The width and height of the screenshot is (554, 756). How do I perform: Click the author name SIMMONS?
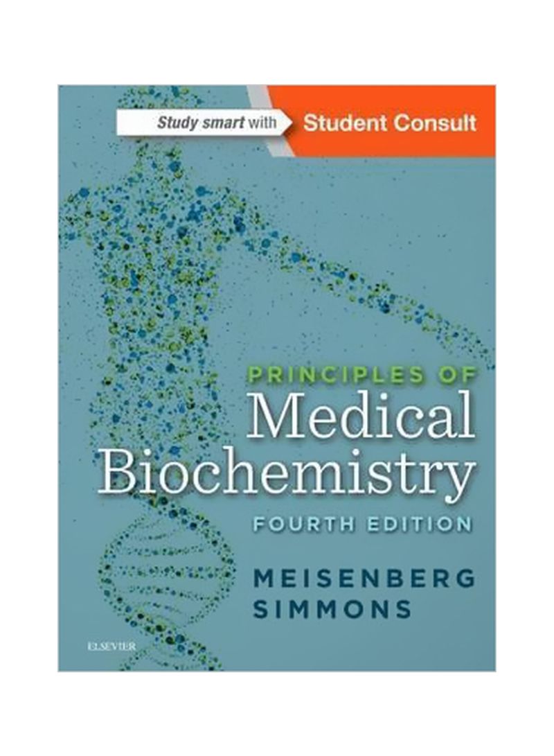tap(332, 608)
